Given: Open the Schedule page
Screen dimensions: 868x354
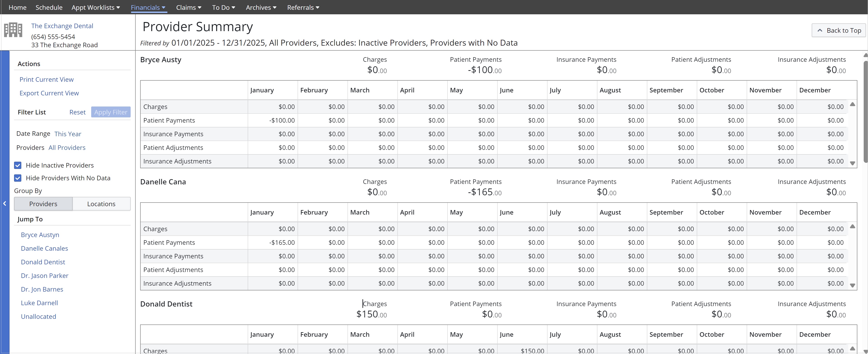Looking at the screenshot, I should (49, 7).
